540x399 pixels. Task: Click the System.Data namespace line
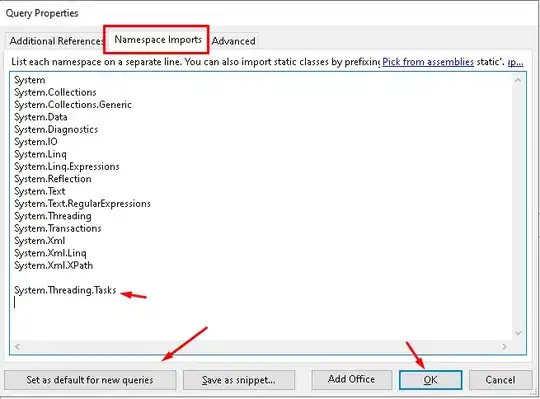click(x=41, y=117)
